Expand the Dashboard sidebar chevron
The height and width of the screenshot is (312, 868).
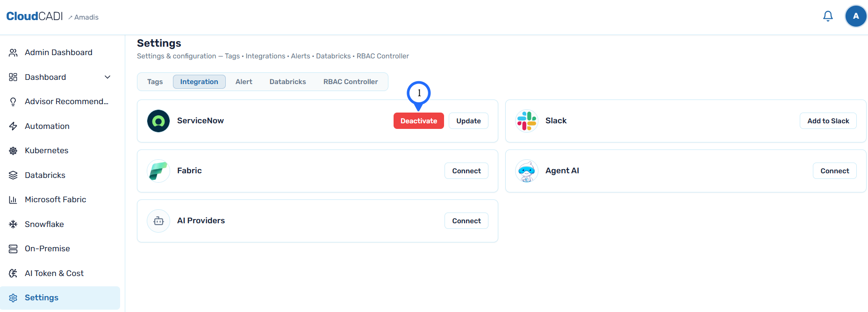pyautogui.click(x=108, y=77)
